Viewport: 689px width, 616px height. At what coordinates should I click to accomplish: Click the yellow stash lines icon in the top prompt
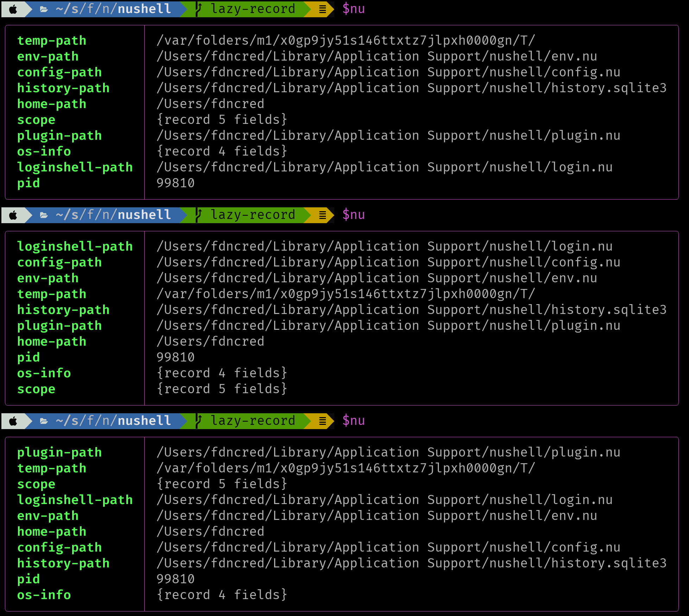(x=322, y=10)
